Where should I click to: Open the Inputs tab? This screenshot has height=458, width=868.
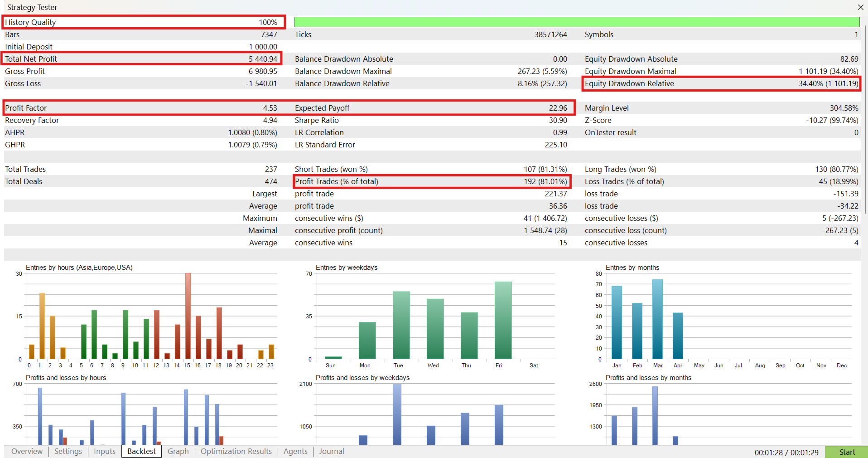(105, 451)
